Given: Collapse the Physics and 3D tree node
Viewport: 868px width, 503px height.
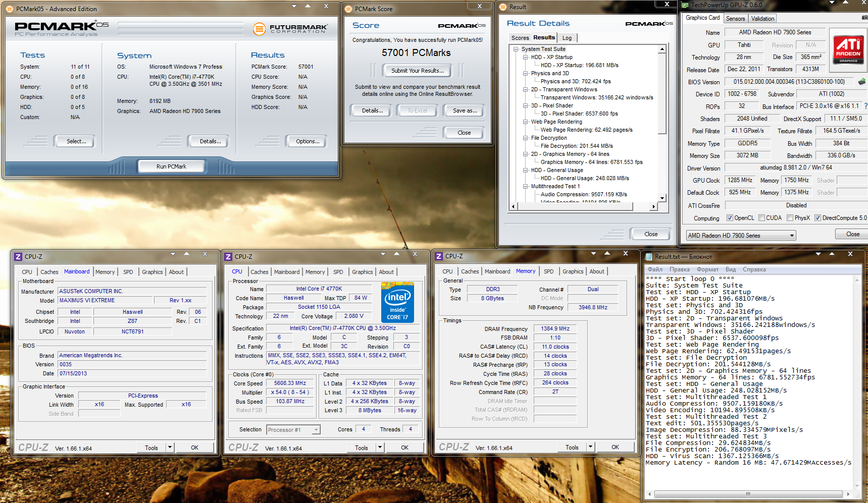Looking at the screenshot, I should [525, 73].
